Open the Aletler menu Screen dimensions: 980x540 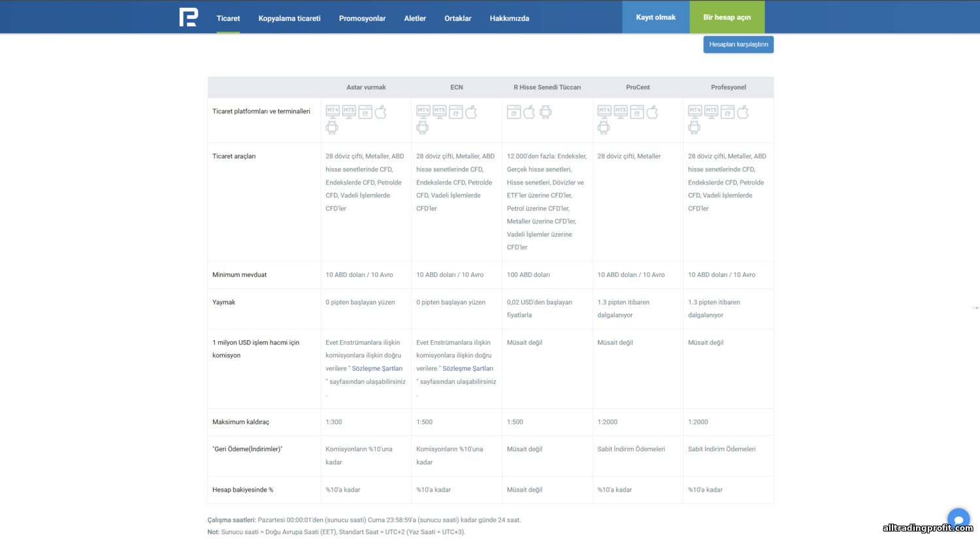(415, 18)
